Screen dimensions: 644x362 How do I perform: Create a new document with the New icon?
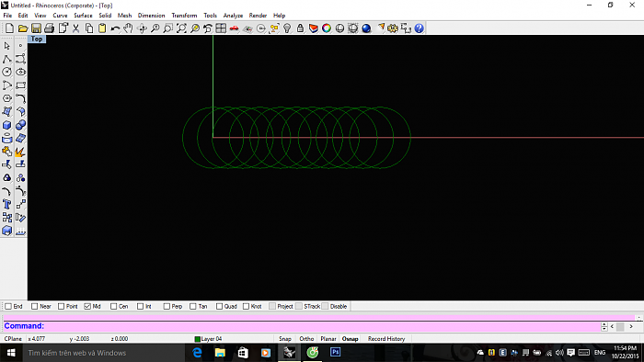[9, 28]
